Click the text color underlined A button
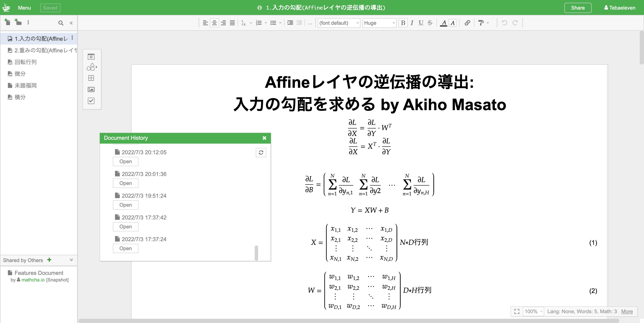The height and width of the screenshot is (323, 644). tap(444, 23)
